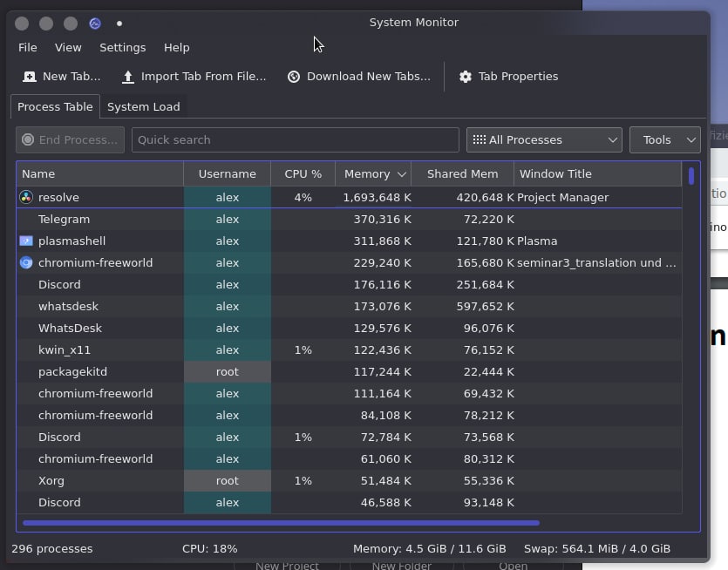Select Discord row with 176,116 K memory
Viewport: 728px width, 570px height.
pyautogui.click(x=349, y=284)
